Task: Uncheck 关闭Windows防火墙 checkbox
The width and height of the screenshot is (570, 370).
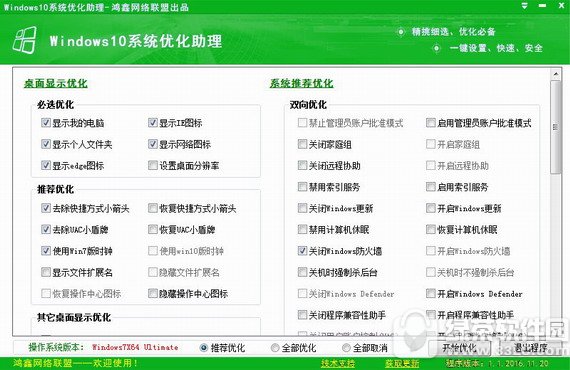Action: 302,251
